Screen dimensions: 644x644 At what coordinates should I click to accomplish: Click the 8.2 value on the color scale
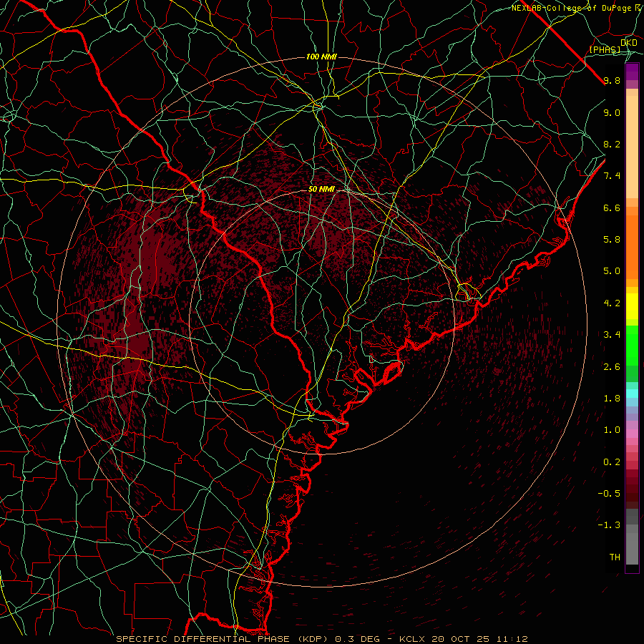click(x=612, y=144)
